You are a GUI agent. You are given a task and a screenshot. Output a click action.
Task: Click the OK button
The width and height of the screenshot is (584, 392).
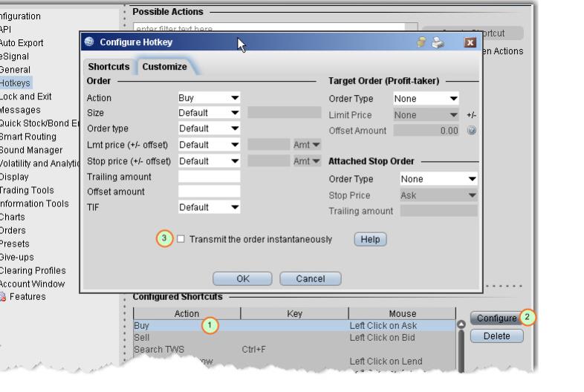243,278
